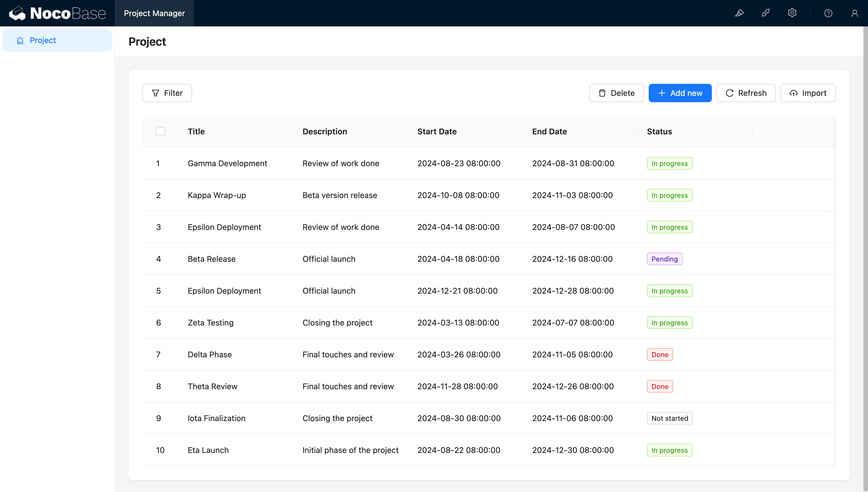Select the Gamma Development title cell

click(227, 163)
